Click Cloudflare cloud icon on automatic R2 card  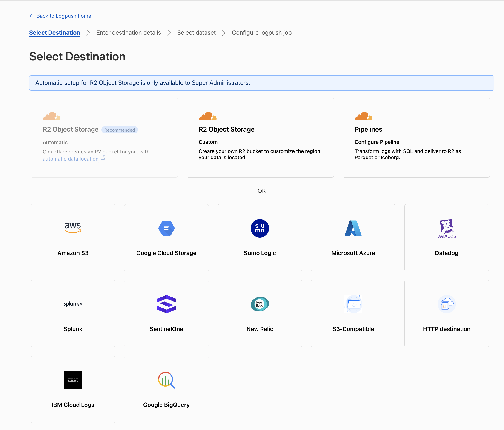click(52, 116)
